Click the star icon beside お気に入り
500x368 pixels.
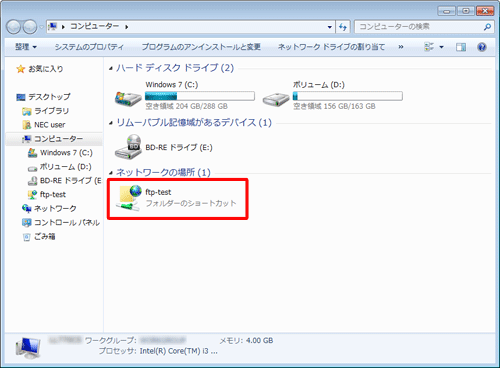(x=21, y=69)
